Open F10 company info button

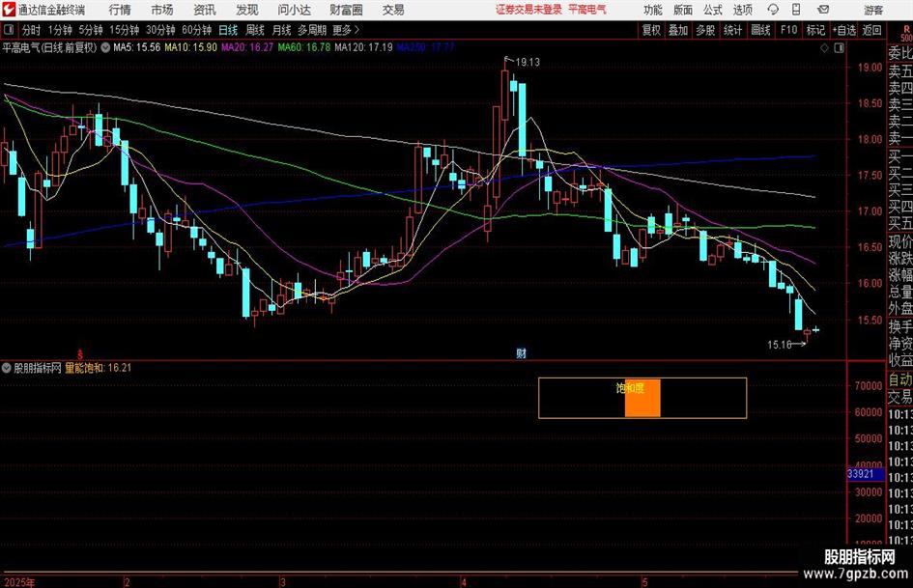click(789, 30)
